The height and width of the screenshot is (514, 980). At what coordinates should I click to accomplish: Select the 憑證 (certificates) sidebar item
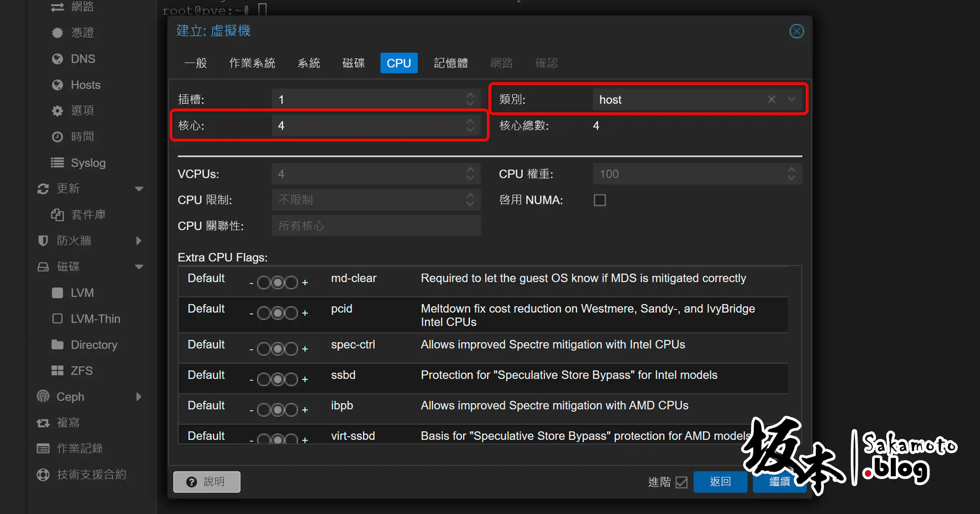(x=83, y=33)
